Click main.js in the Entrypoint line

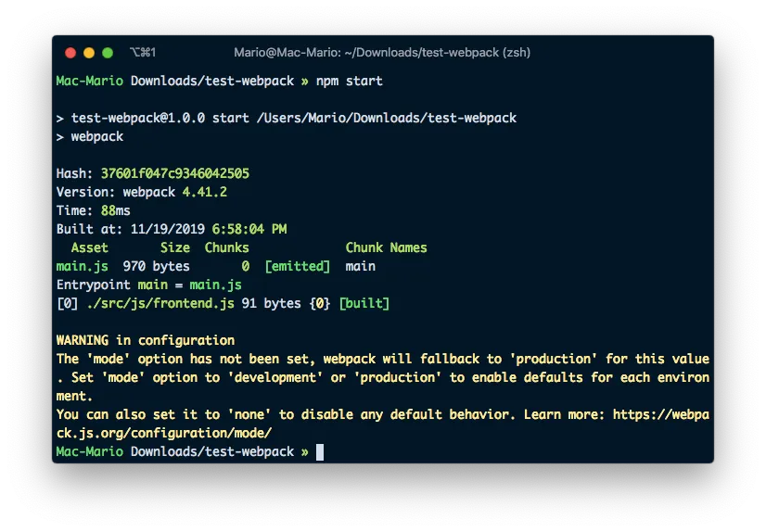[215, 285]
